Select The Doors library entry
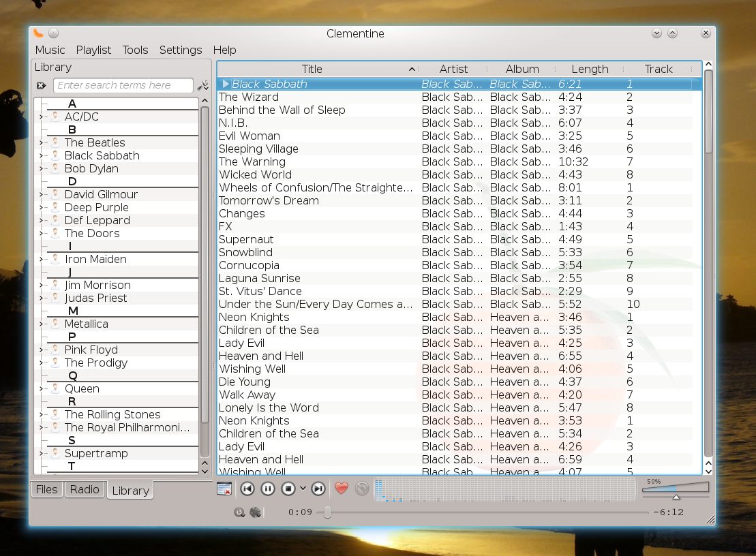Image resolution: width=756 pixels, height=556 pixels. point(92,234)
